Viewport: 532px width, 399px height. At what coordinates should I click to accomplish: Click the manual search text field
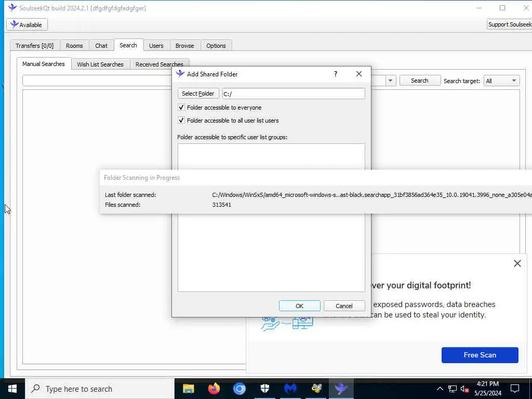(x=97, y=81)
